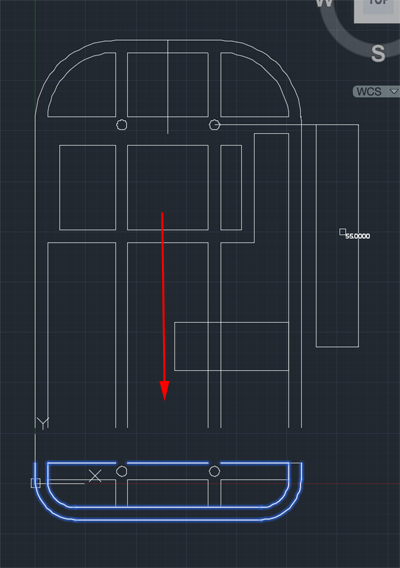This screenshot has width=400, height=568.
Task: Click the blue highlighted outer curved polyline
Action: pos(168,520)
